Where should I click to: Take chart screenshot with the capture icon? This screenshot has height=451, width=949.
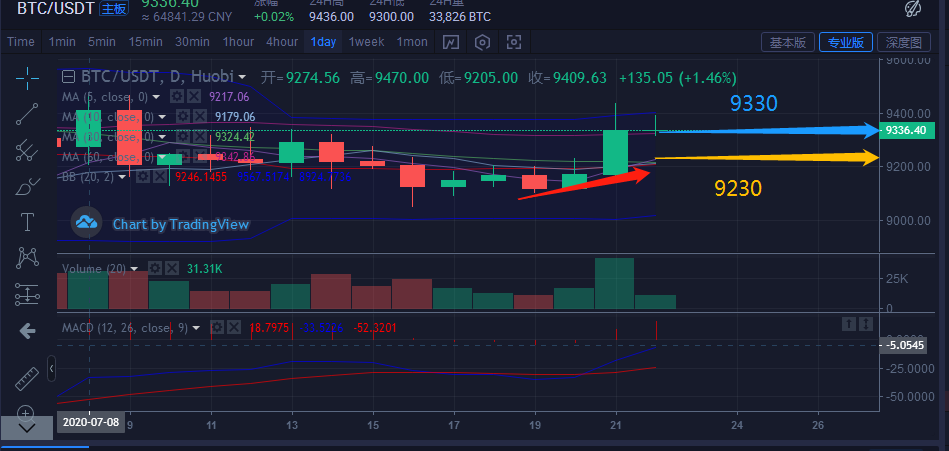click(514, 42)
